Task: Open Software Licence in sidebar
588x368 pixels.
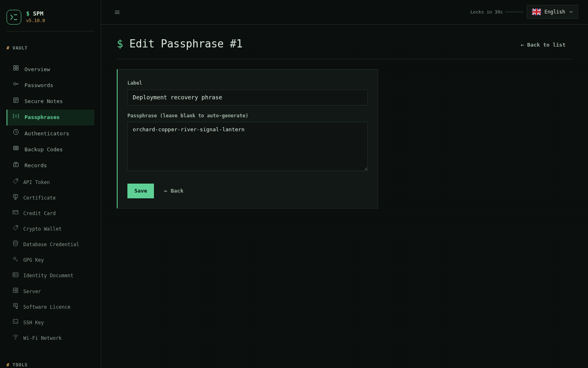Action: pyautogui.click(x=51, y=307)
